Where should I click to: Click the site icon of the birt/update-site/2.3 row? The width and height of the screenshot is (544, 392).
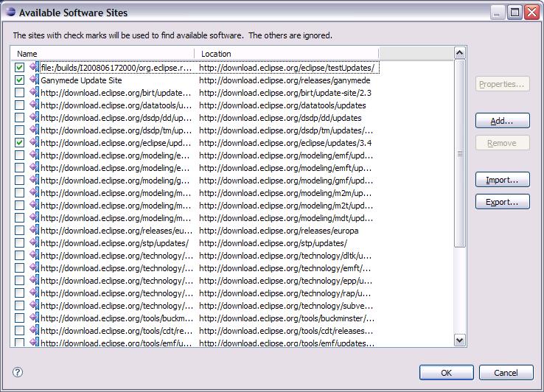coord(35,92)
